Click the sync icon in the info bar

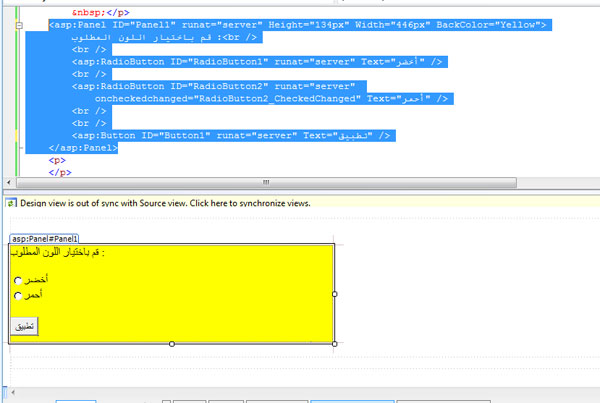click(x=12, y=202)
